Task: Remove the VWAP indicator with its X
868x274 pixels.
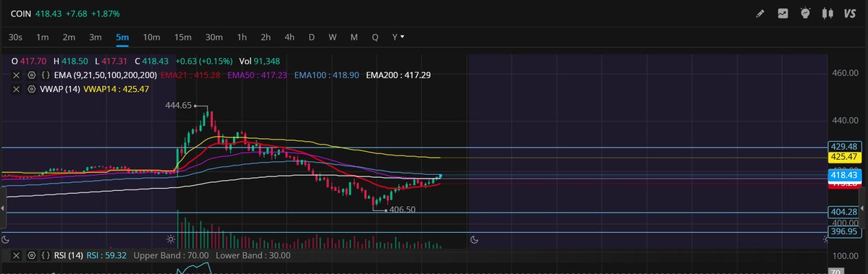Action: tap(17, 89)
